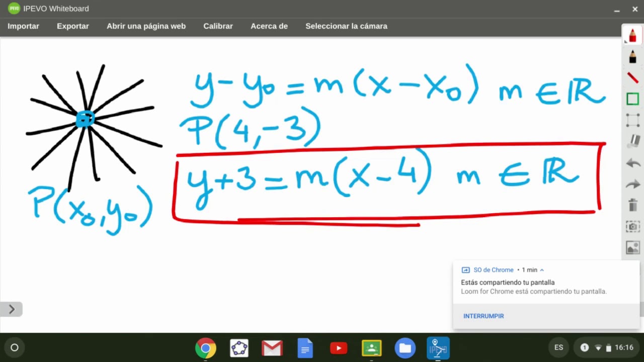644x362 pixels.
Task: Click Abrir una página web
Action: (x=146, y=26)
